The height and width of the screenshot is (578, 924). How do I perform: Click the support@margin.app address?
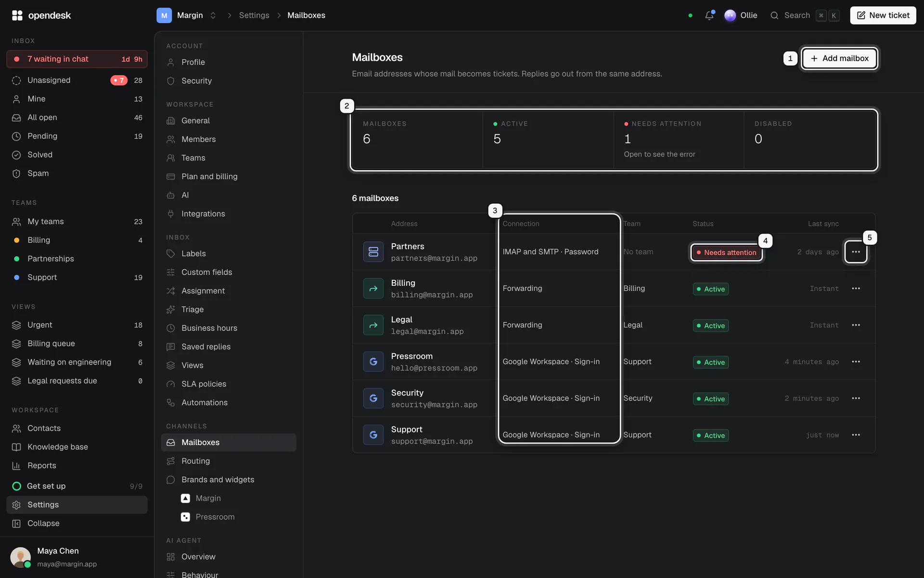(432, 441)
